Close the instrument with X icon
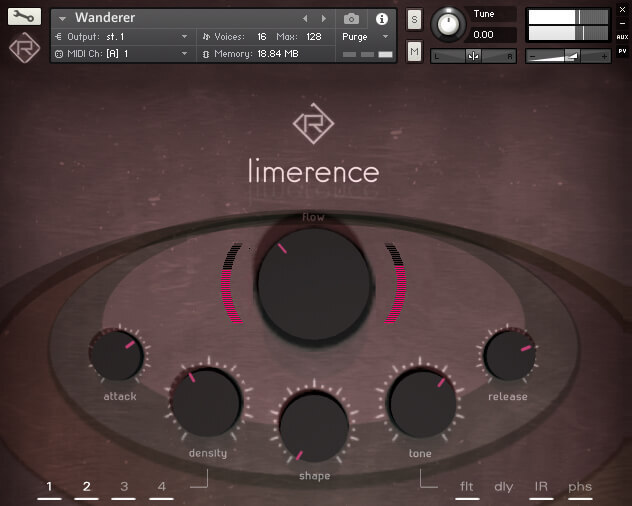The height and width of the screenshot is (506, 632). coord(622,9)
